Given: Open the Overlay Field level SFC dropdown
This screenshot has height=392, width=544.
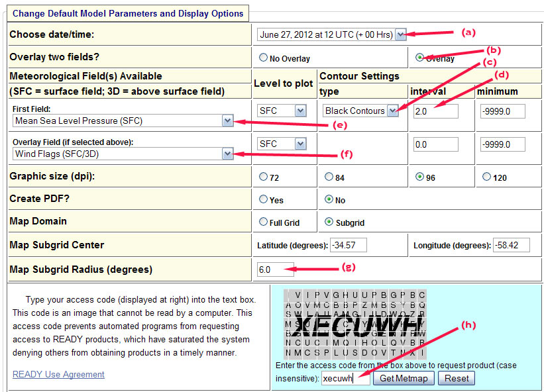Looking at the screenshot, I should pos(282,144).
